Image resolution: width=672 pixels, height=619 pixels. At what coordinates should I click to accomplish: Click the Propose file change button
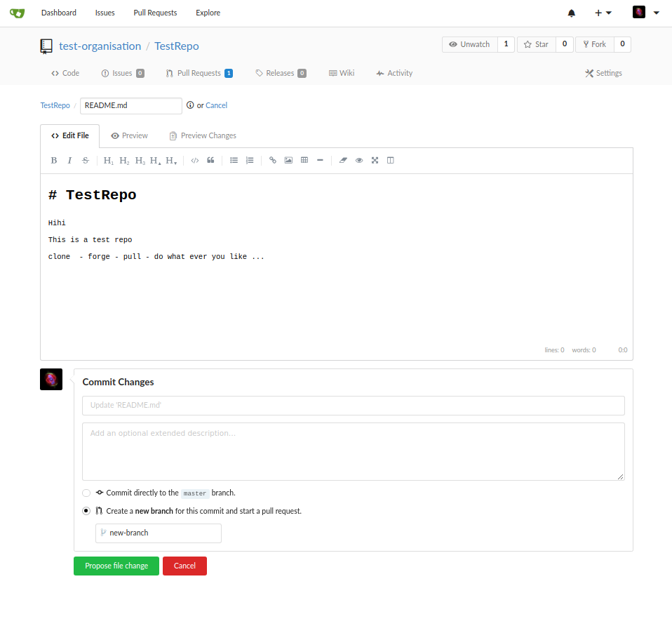pos(116,566)
